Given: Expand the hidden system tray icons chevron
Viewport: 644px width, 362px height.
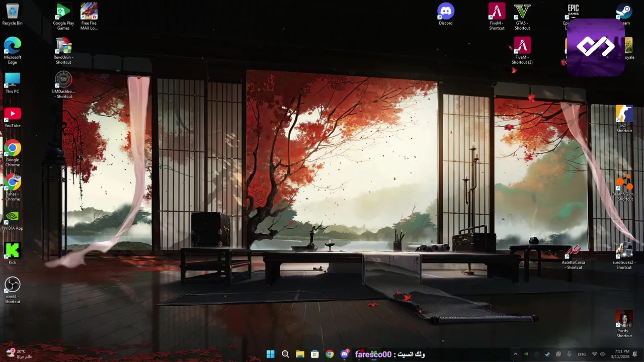Looking at the screenshot, I should pyautogui.click(x=515, y=354).
